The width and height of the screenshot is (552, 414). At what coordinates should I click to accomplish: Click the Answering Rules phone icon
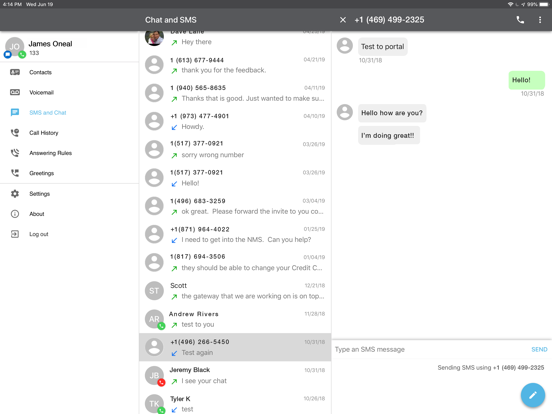15,153
